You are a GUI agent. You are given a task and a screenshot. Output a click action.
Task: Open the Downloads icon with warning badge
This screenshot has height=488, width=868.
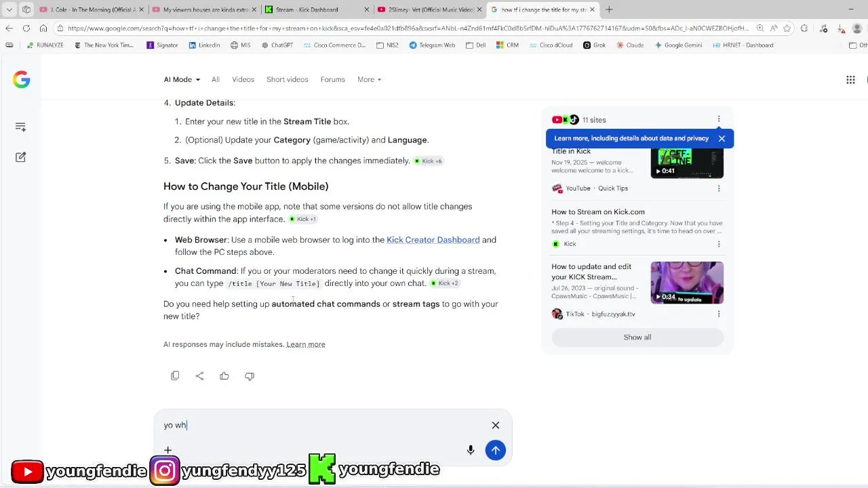(841, 28)
